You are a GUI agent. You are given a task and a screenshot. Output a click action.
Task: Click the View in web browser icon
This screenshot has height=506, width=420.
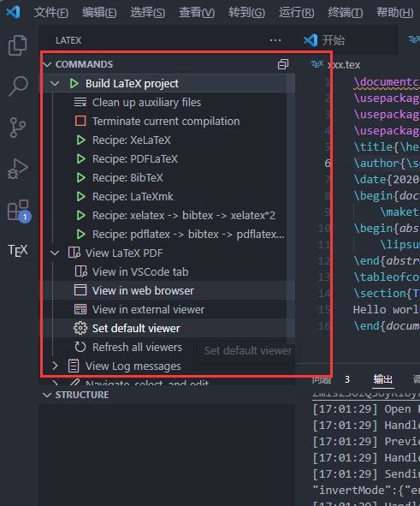click(x=80, y=290)
